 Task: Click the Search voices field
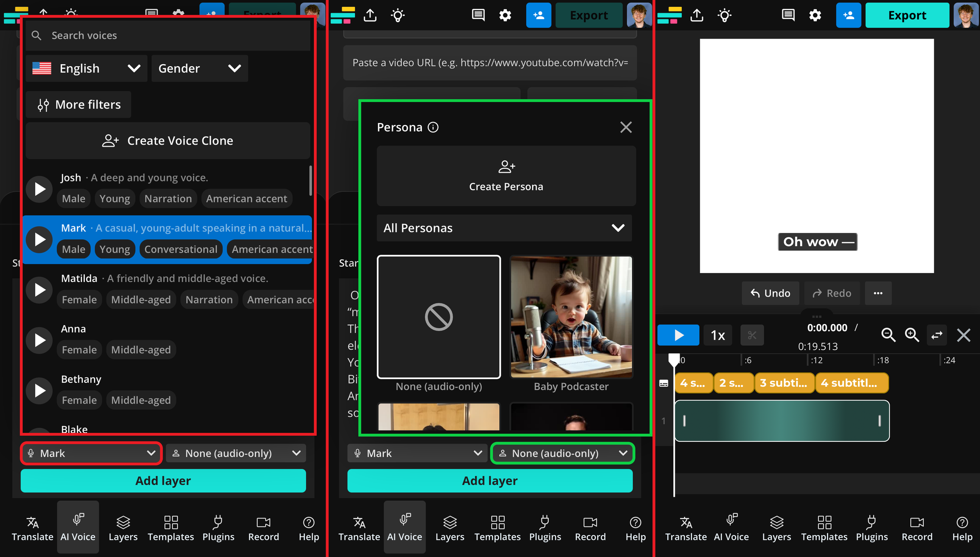[x=168, y=35]
